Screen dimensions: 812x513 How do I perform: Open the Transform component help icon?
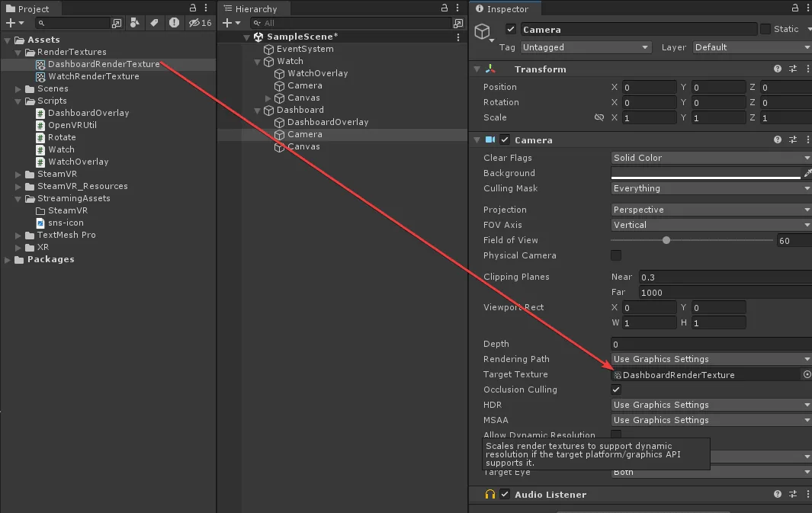777,69
